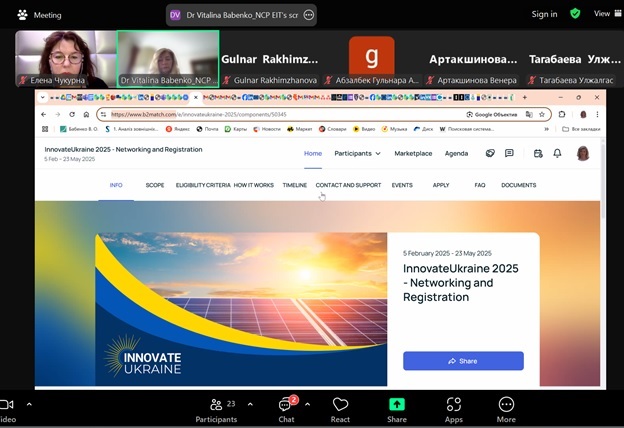Open the Диск bookmark
624x428 pixels.
423,129
